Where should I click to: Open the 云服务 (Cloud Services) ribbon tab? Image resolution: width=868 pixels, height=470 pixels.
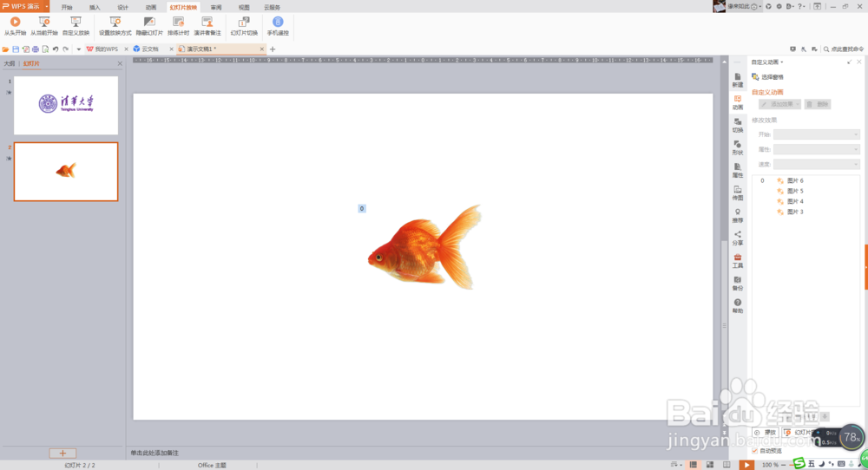click(x=272, y=7)
